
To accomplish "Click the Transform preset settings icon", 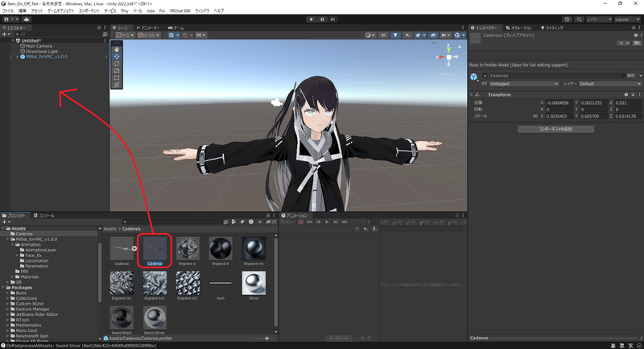I will coord(633,94).
